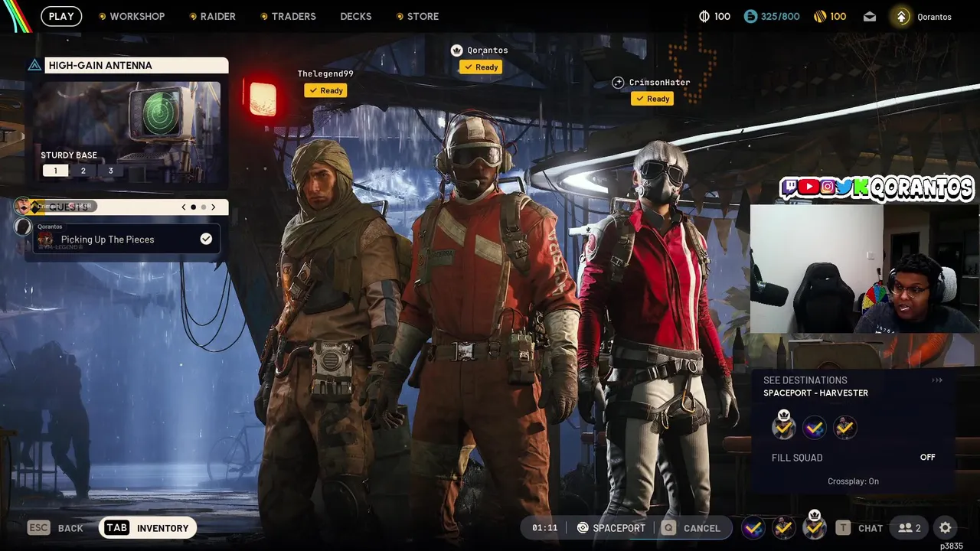Click Qorantos Ready status badge

tap(481, 67)
